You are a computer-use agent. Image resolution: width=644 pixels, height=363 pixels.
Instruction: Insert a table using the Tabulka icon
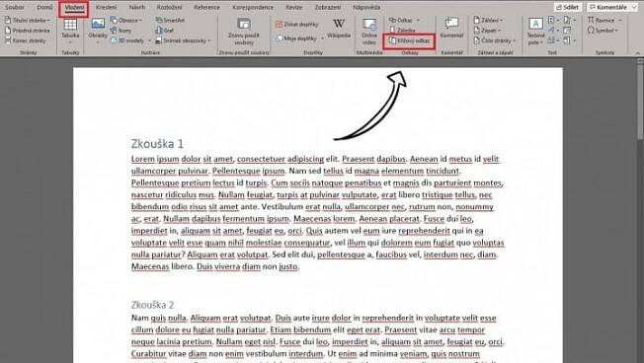pos(70,29)
